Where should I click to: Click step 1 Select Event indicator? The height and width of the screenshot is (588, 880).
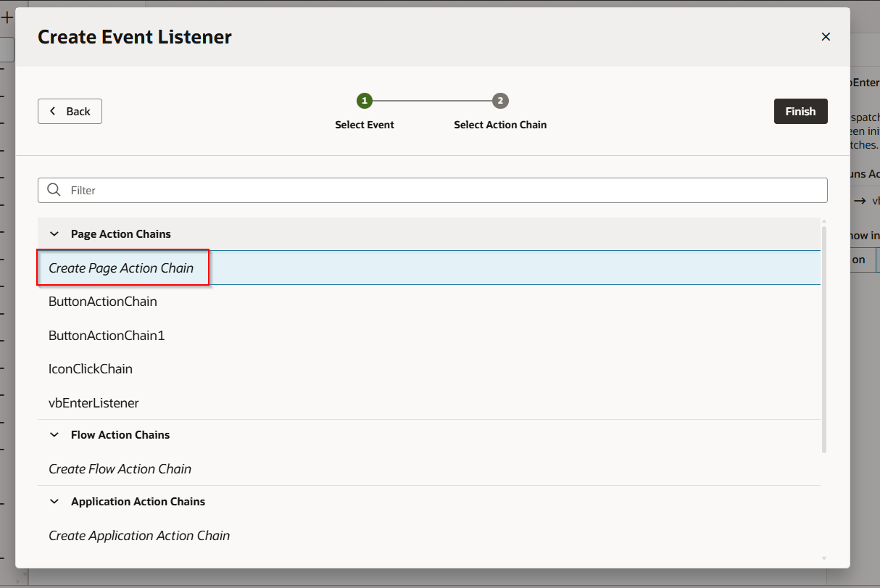pyautogui.click(x=364, y=101)
